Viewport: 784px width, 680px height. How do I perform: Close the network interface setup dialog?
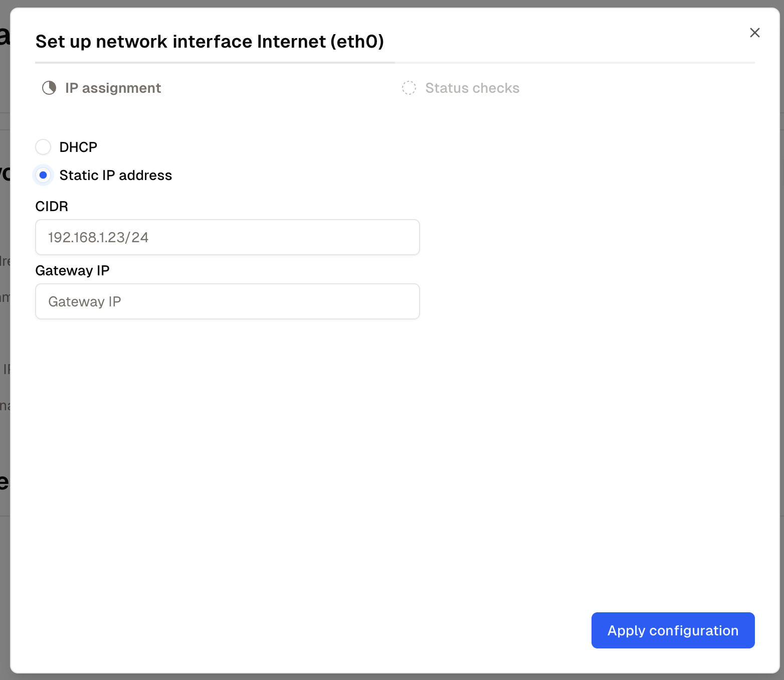pyautogui.click(x=754, y=33)
